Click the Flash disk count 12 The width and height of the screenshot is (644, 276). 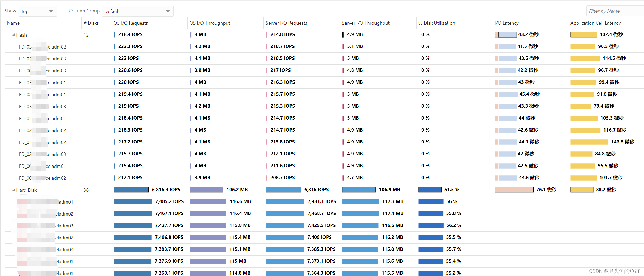tap(86, 35)
